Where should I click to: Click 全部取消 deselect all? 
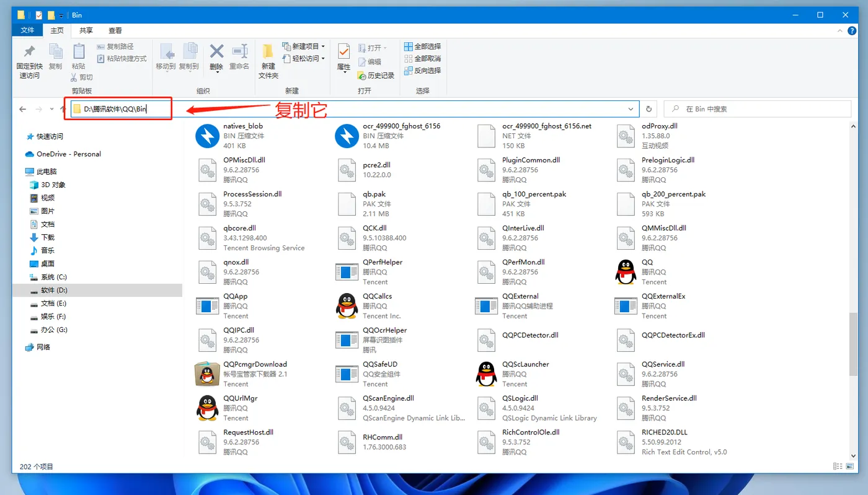click(423, 59)
